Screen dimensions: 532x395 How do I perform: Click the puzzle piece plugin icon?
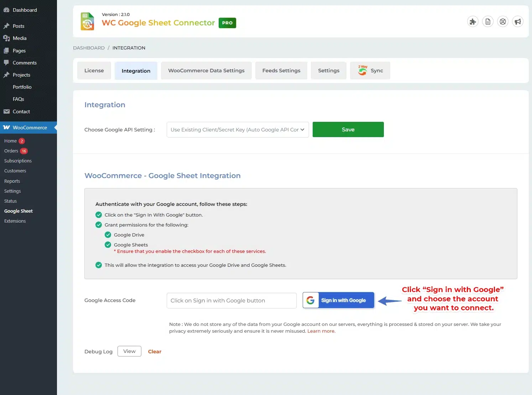pos(473,22)
